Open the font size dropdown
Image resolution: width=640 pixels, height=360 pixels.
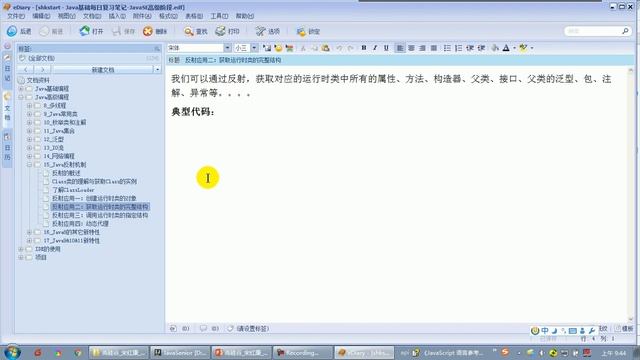click(x=254, y=48)
